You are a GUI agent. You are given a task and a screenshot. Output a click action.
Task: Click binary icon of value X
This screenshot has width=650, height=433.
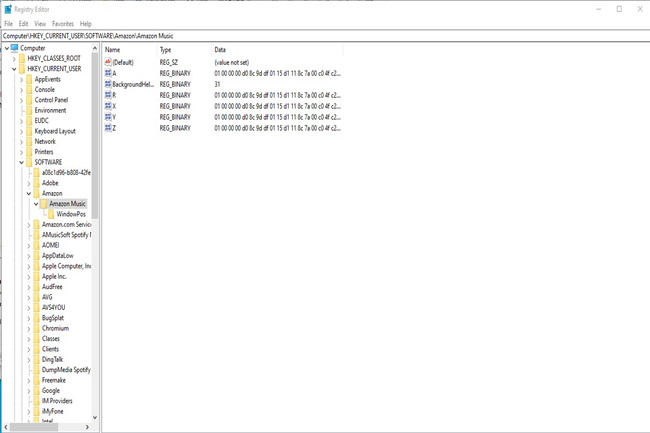108,106
